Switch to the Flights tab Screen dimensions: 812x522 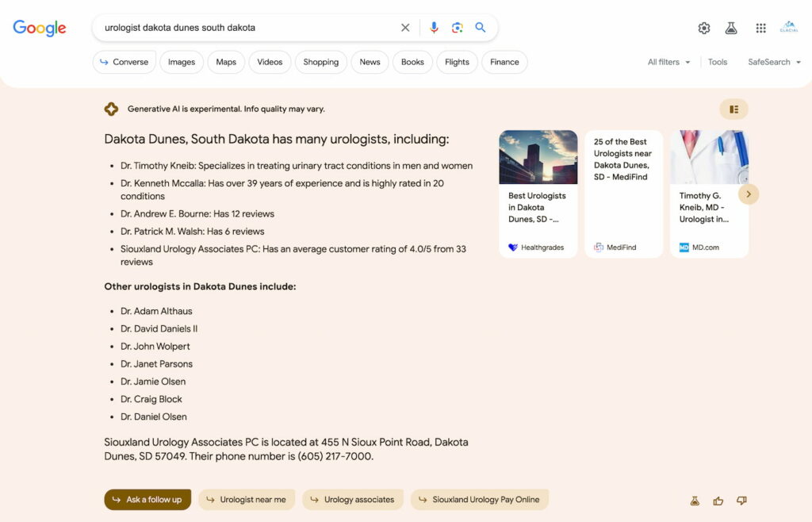click(457, 62)
